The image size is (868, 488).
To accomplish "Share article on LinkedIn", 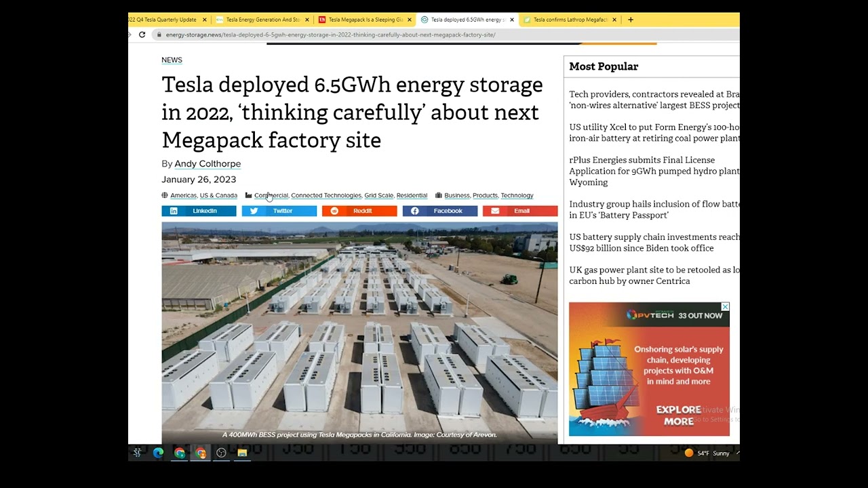I will 199,211.
